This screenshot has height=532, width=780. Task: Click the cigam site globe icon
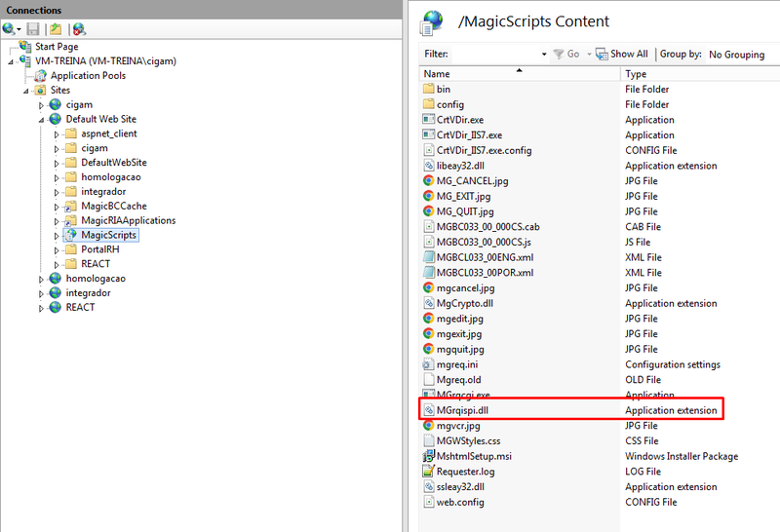[x=56, y=104]
